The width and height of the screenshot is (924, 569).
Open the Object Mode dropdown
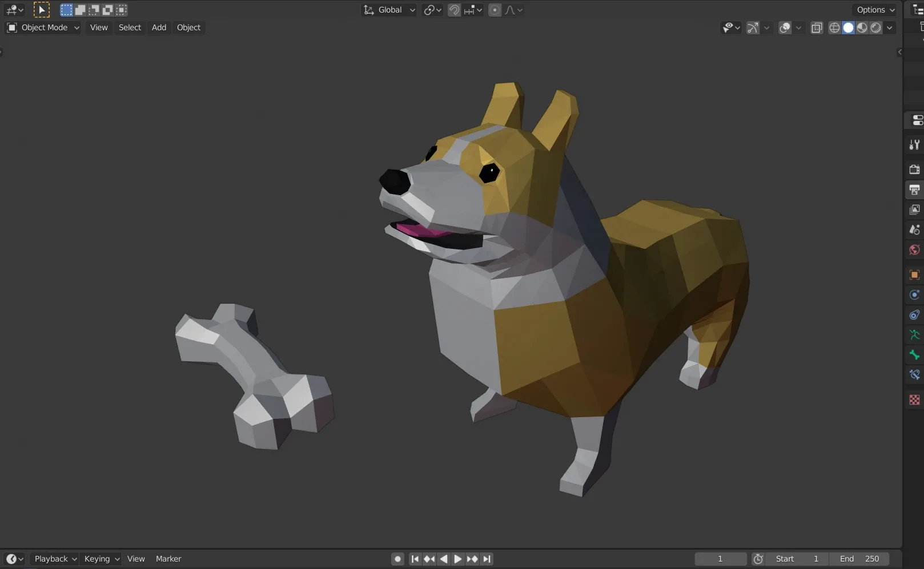point(43,27)
